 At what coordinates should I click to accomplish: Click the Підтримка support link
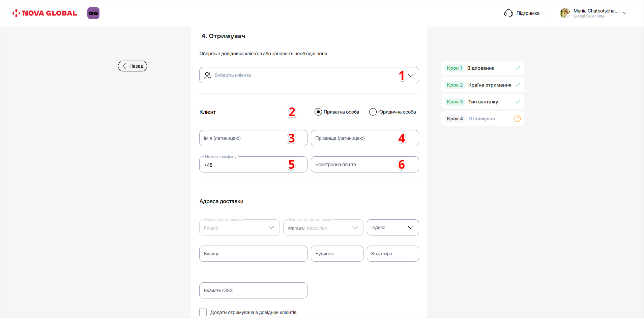528,13
